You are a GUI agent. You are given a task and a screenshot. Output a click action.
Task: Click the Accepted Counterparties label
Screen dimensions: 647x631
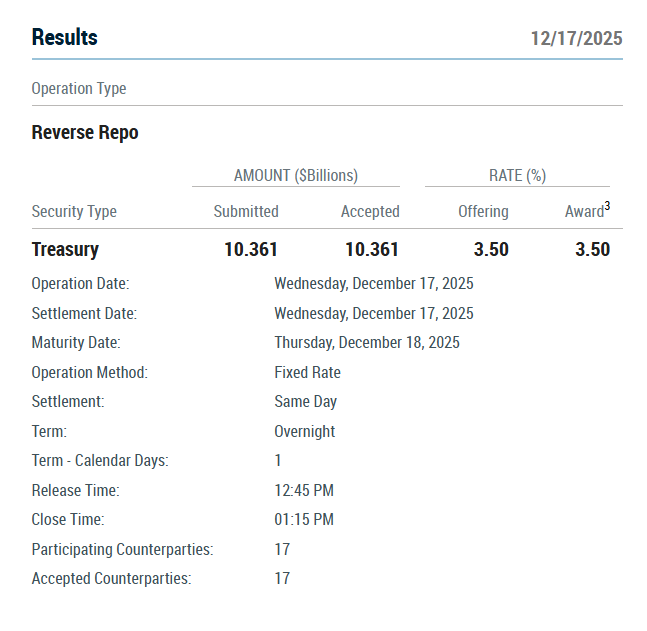pos(111,579)
